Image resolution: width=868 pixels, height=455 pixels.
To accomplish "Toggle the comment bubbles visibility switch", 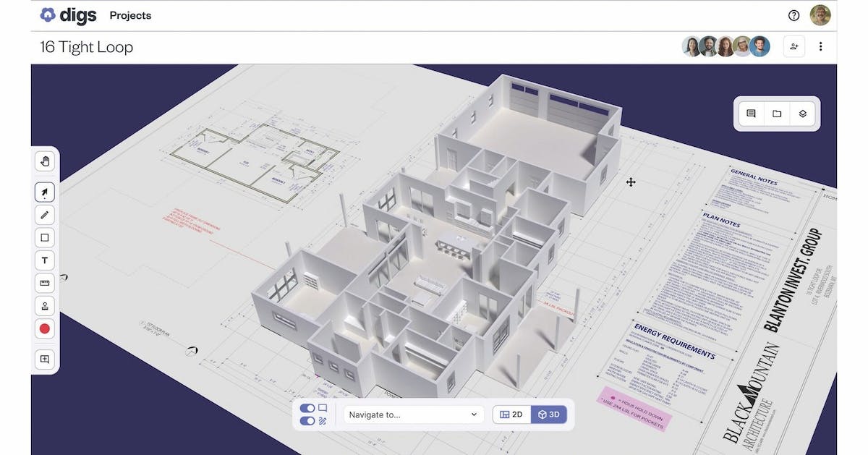I will click(x=307, y=407).
